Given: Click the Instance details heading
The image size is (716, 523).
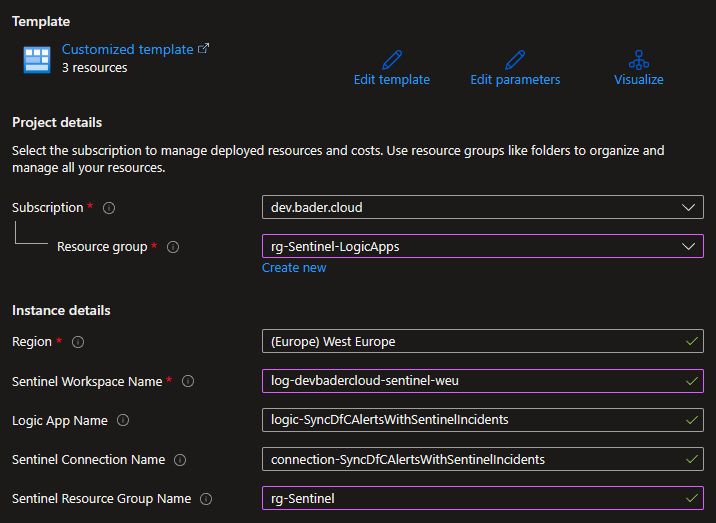Looking at the screenshot, I should click(61, 311).
